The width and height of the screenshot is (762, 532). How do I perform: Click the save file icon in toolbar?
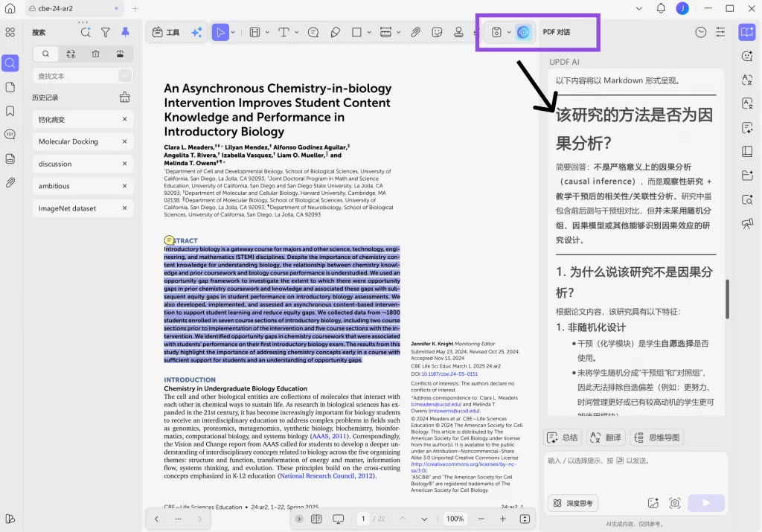(x=496, y=33)
